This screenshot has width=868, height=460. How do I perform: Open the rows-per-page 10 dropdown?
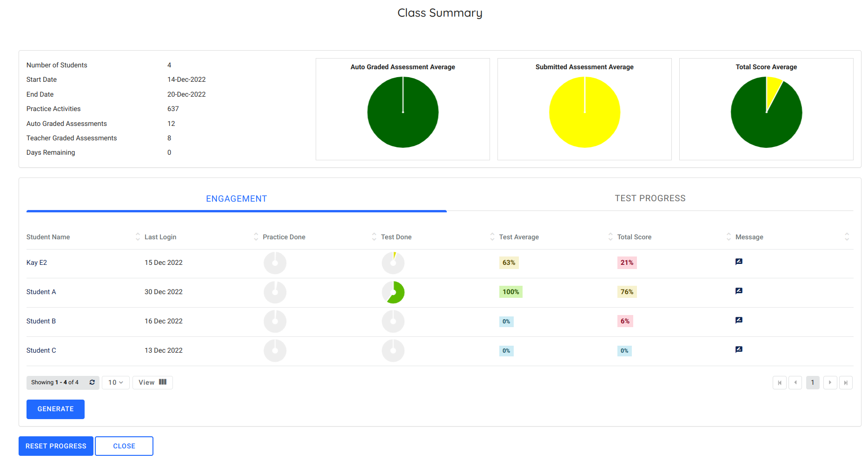115,382
